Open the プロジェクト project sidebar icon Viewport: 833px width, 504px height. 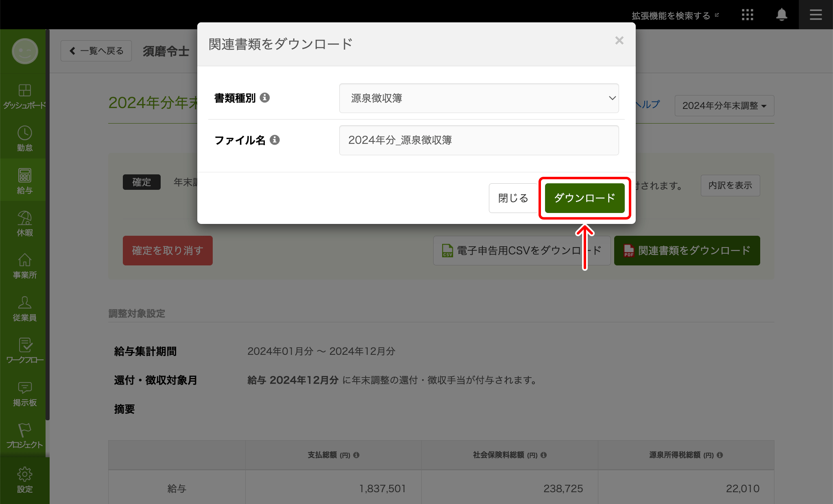(24, 436)
